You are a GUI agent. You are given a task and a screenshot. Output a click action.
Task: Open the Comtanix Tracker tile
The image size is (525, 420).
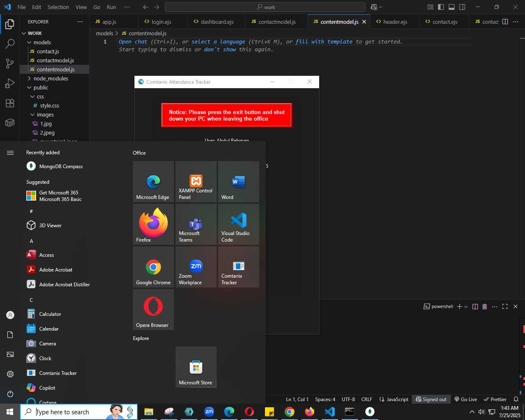(239, 267)
